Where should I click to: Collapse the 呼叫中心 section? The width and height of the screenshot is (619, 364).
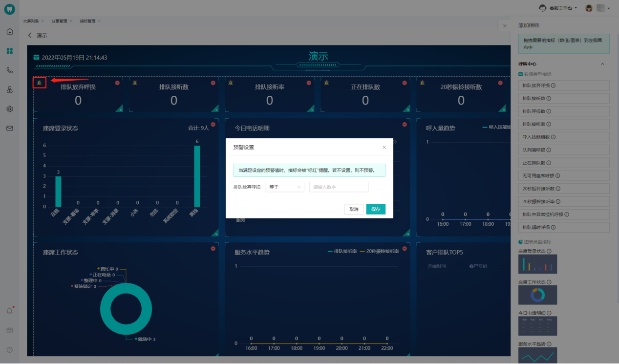(x=602, y=64)
